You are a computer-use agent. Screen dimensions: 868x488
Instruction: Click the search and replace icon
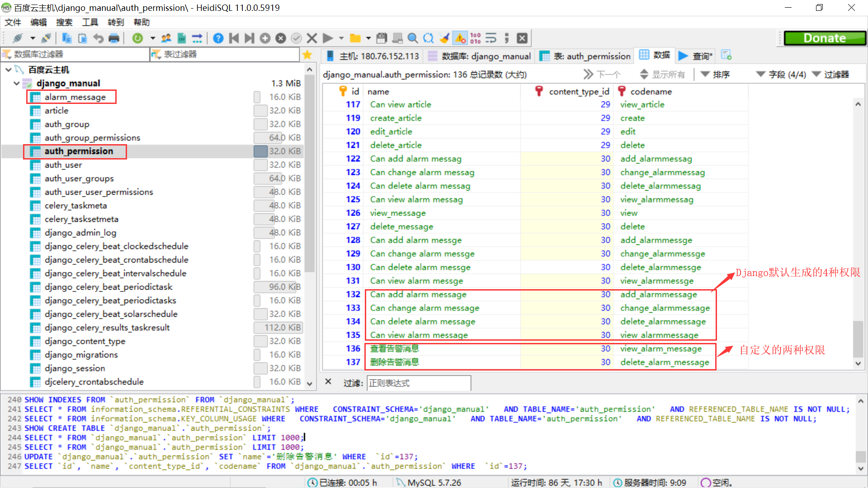(x=428, y=38)
